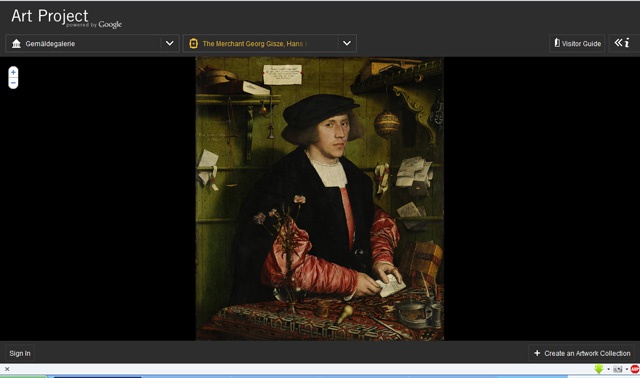This screenshot has height=378, width=640.
Task: Click the zoom out minus button
Action: [x=13, y=83]
